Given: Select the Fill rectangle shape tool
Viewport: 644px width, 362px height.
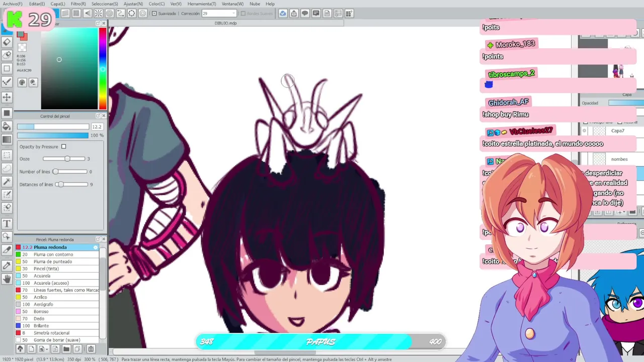Looking at the screenshot, I should coord(7,113).
